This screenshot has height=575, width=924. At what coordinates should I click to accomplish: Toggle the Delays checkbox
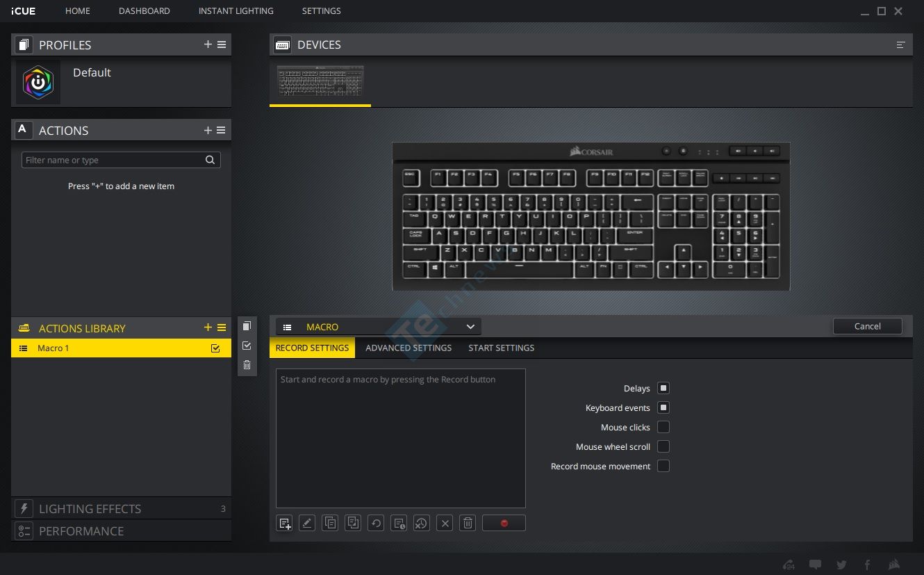click(x=663, y=388)
